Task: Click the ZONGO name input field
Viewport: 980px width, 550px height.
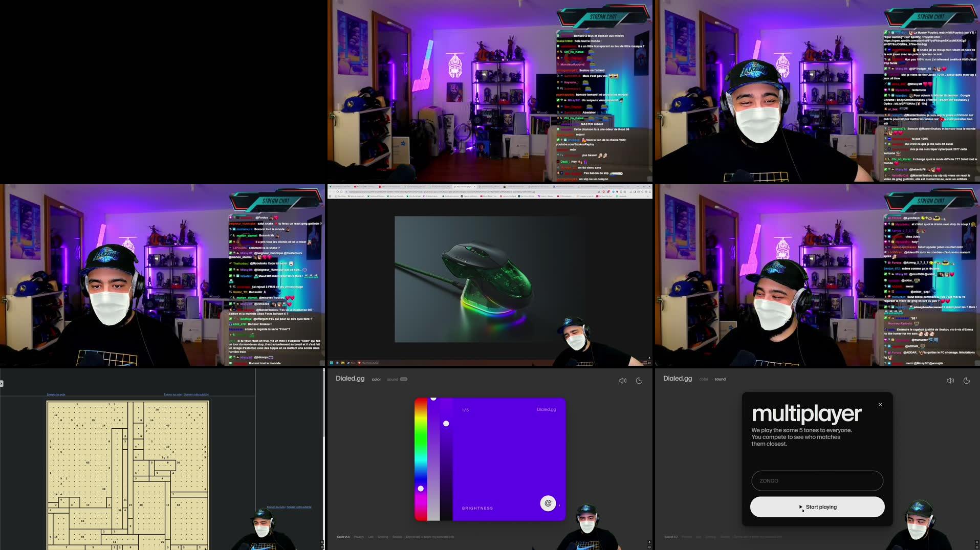Action: click(817, 480)
